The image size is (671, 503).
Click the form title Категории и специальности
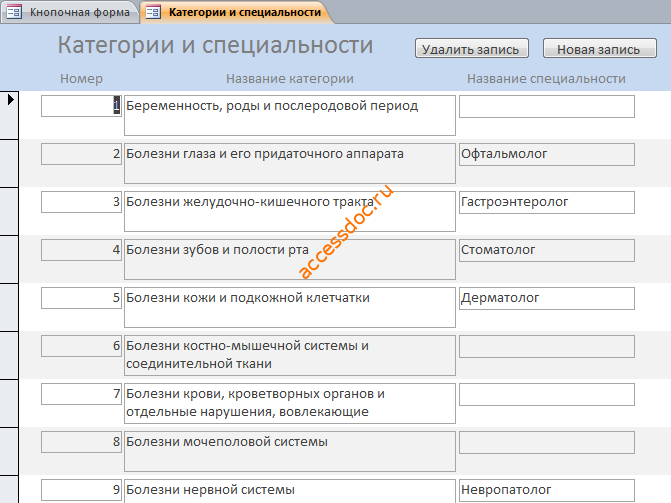tap(215, 45)
